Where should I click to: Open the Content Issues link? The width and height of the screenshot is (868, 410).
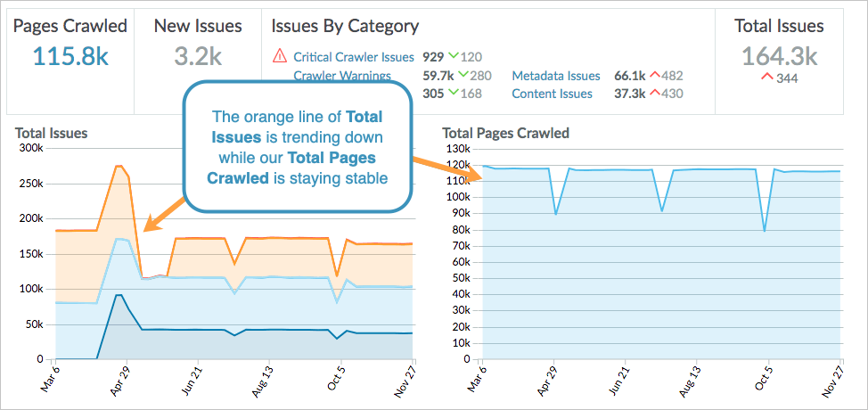point(552,94)
